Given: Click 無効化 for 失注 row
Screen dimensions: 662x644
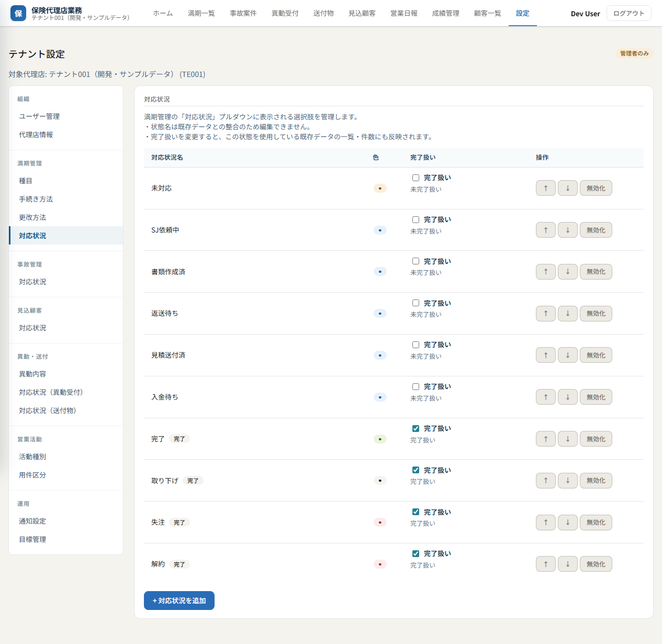Looking at the screenshot, I should 596,523.
